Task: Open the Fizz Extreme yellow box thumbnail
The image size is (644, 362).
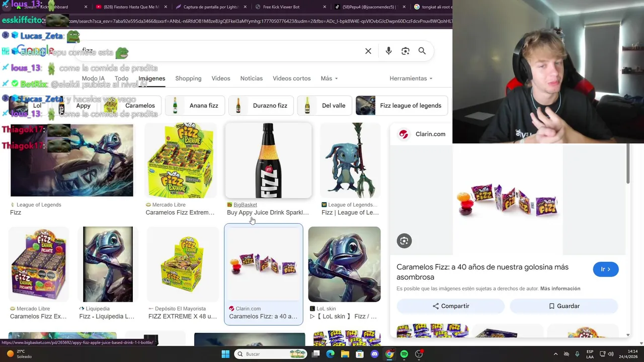Action: (181, 160)
